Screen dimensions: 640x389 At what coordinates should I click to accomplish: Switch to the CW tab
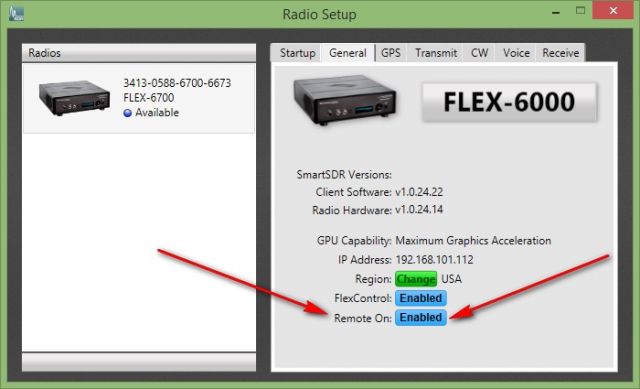[x=479, y=53]
